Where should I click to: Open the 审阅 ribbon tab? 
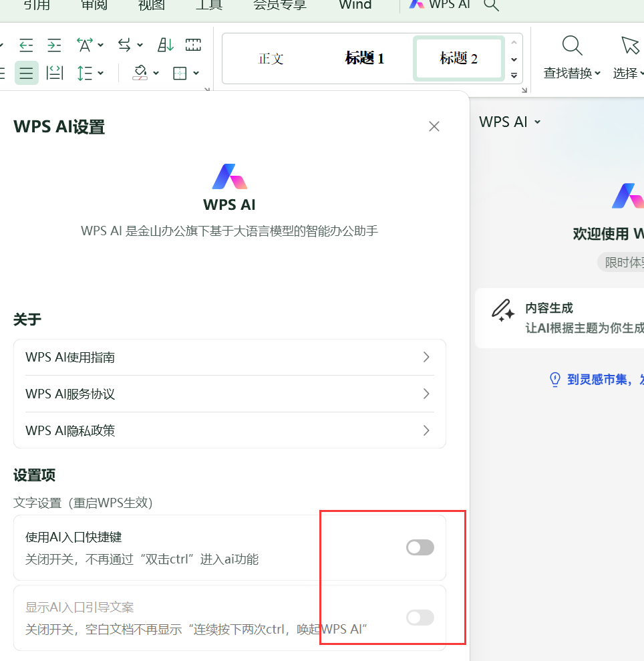[x=94, y=5]
